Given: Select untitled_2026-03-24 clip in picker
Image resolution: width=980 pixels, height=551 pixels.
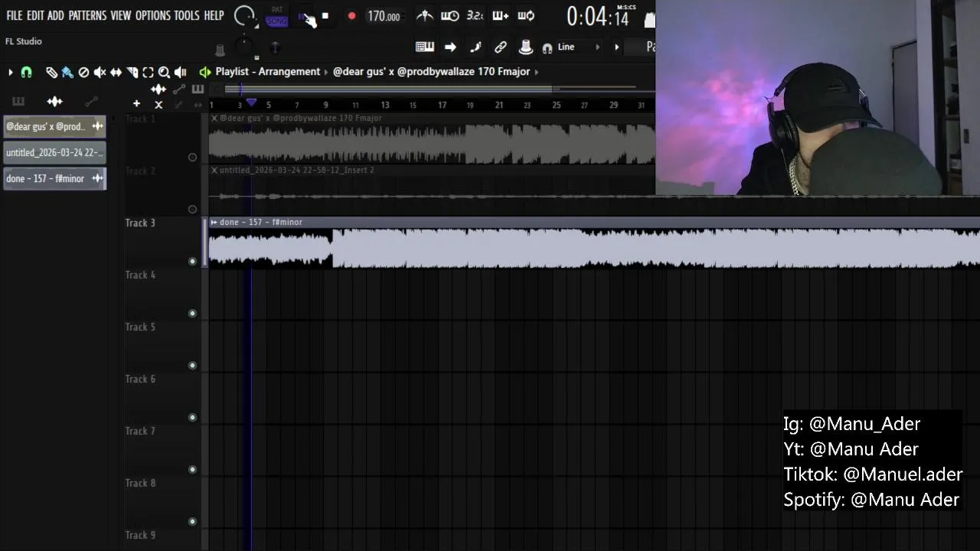Looking at the screenshot, I should click(54, 152).
